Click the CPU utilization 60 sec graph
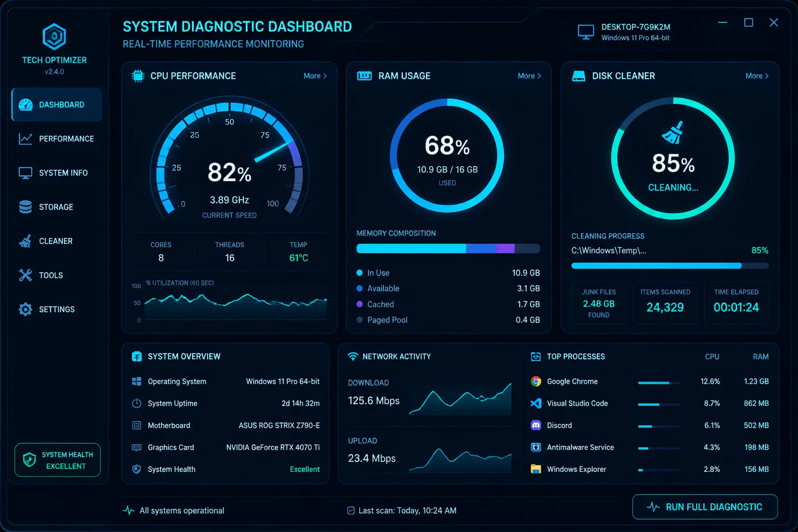 coord(236,305)
